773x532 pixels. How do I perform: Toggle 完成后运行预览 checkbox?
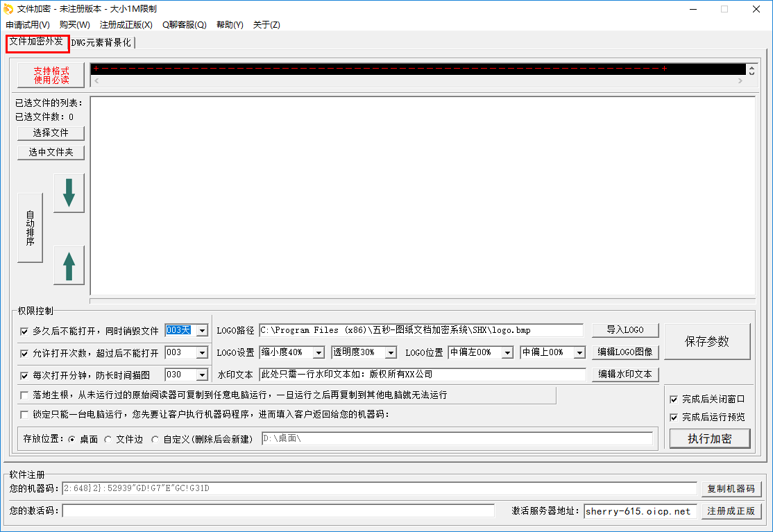pyautogui.click(x=674, y=418)
